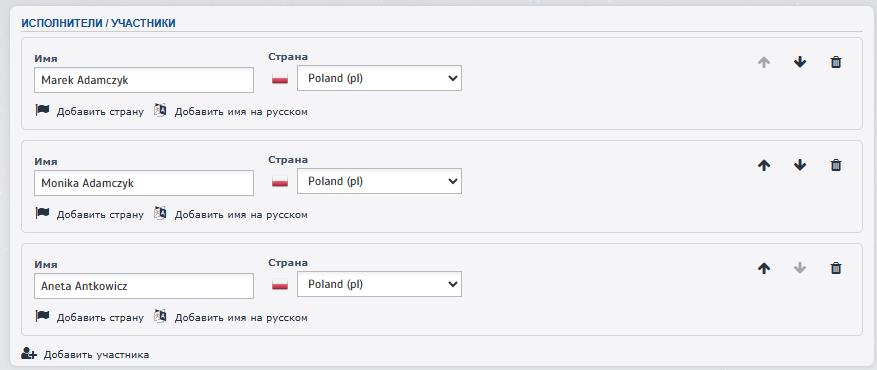877x370 pixels.
Task: Click the add participant person-plus icon
Action: pyautogui.click(x=29, y=354)
